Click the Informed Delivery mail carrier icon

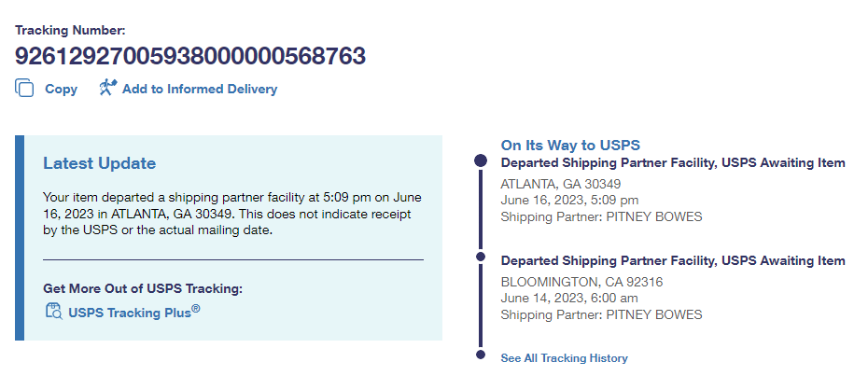pyautogui.click(x=107, y=89)
